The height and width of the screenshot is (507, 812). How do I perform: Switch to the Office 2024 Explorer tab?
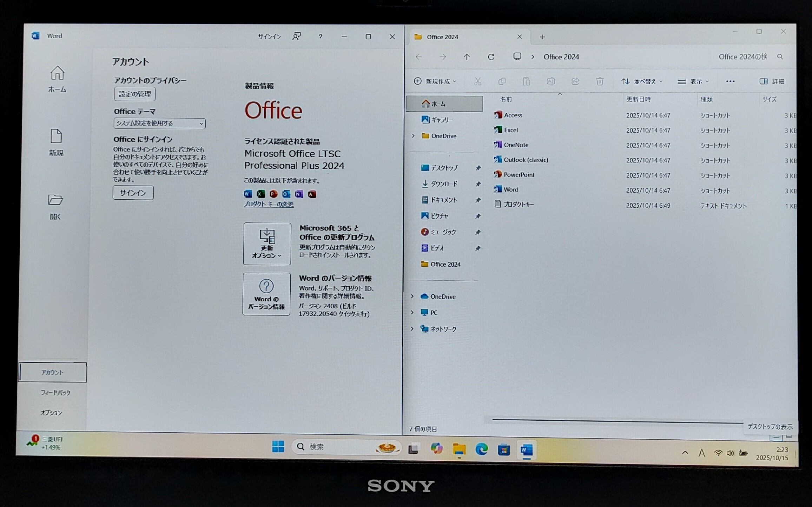pyautogui.click(x=442, y=37)
